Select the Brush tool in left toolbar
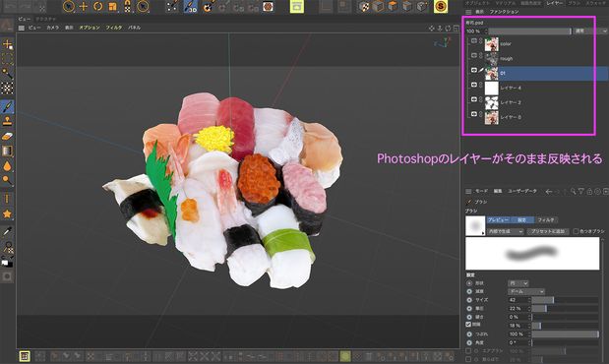Image resolution: width=609 pixels, height=364 pixels. tap(8, 106)
